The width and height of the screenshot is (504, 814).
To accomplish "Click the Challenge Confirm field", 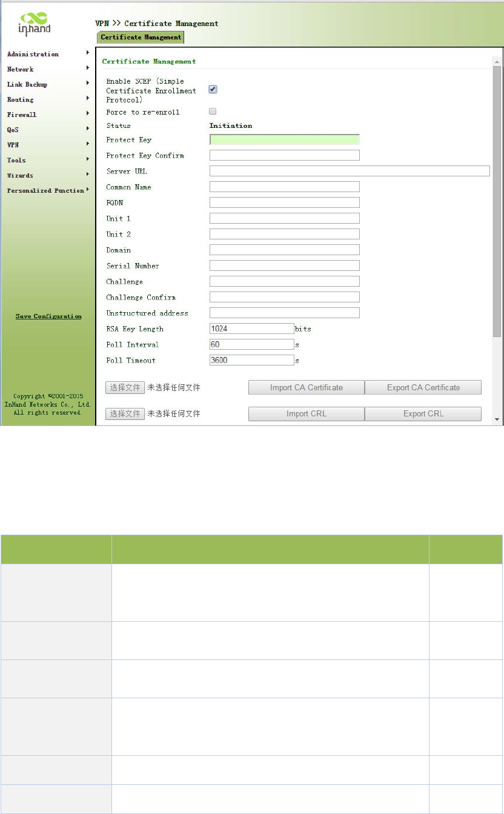I will pyautogui.click(x=285, y=297).
